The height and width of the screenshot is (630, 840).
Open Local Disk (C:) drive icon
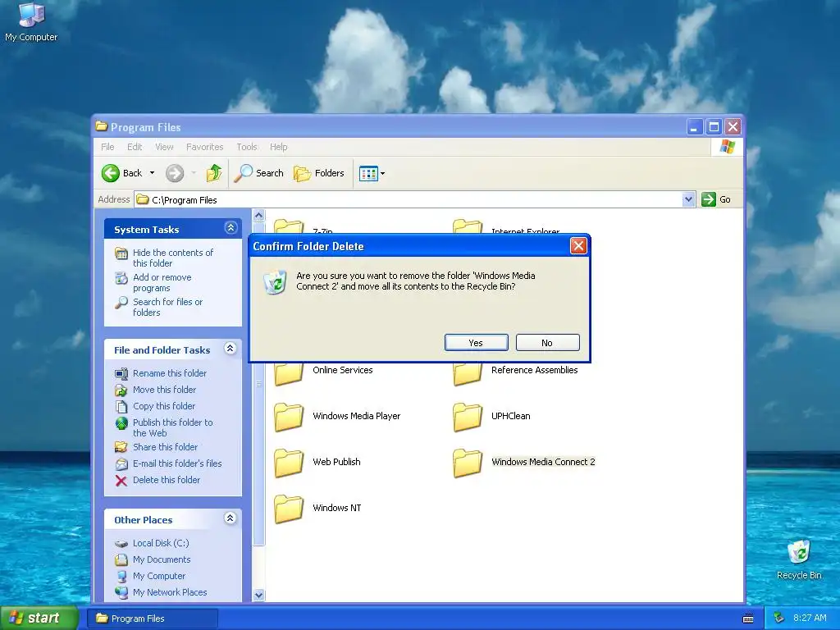coord(121,543)
